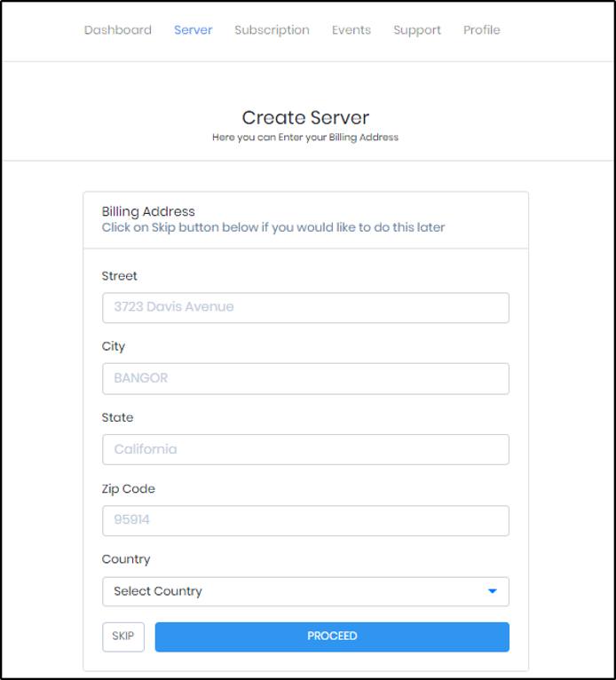Click the skip-later hint text
Viewport: 616px width, 680px height.
273,227
